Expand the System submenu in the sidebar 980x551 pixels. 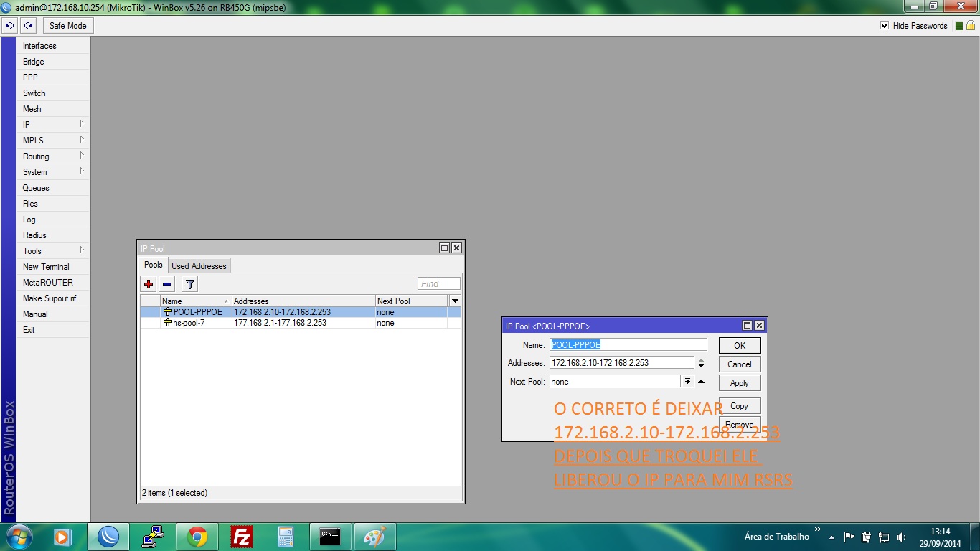(54, 172)
